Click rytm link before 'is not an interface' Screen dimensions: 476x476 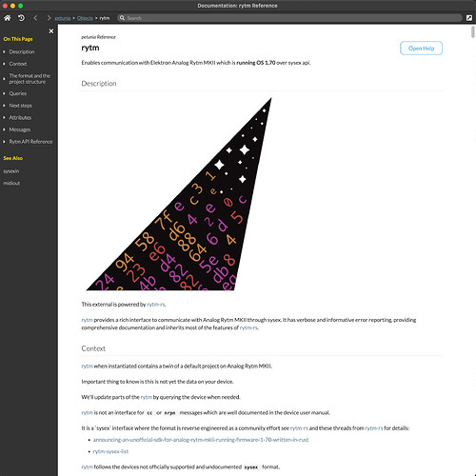coord(87,413)
